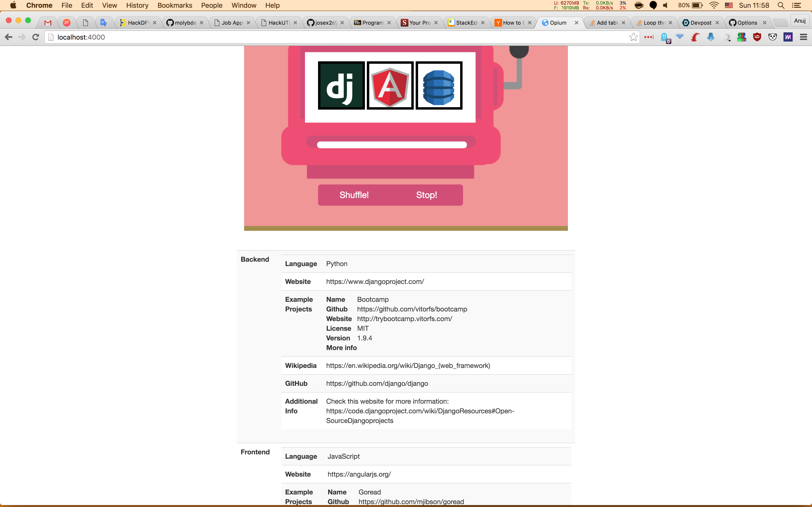Click the DynamoDB database slot tile

point(439,85)
